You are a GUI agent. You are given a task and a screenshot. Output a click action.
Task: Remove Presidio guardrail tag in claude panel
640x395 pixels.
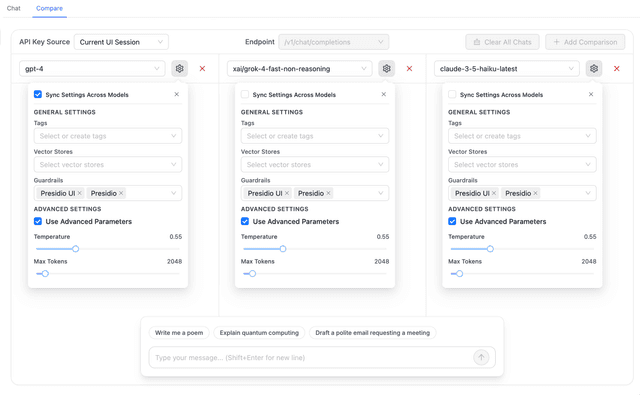tap(536, 193)
